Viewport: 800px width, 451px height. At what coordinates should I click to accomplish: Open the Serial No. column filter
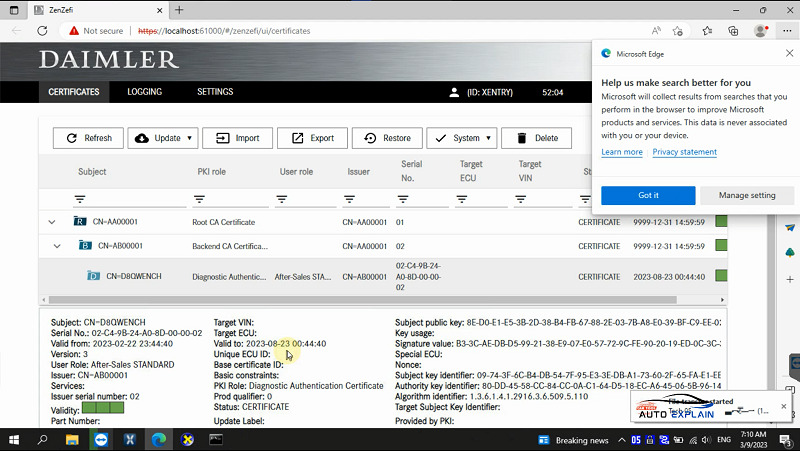(403, 199)
